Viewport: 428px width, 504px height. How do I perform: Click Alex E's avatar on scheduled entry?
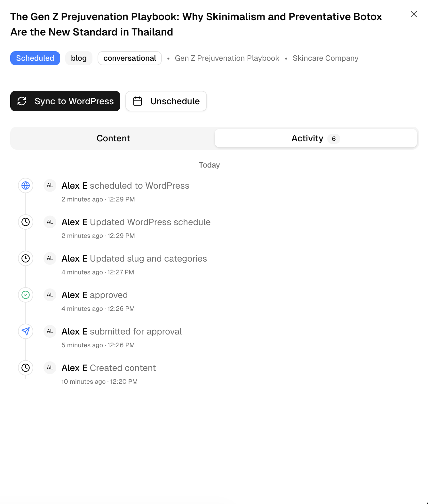click(50, 185)
